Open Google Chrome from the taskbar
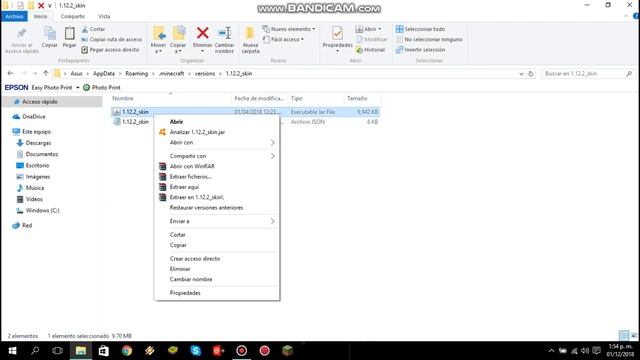 (x=127, y=351)
